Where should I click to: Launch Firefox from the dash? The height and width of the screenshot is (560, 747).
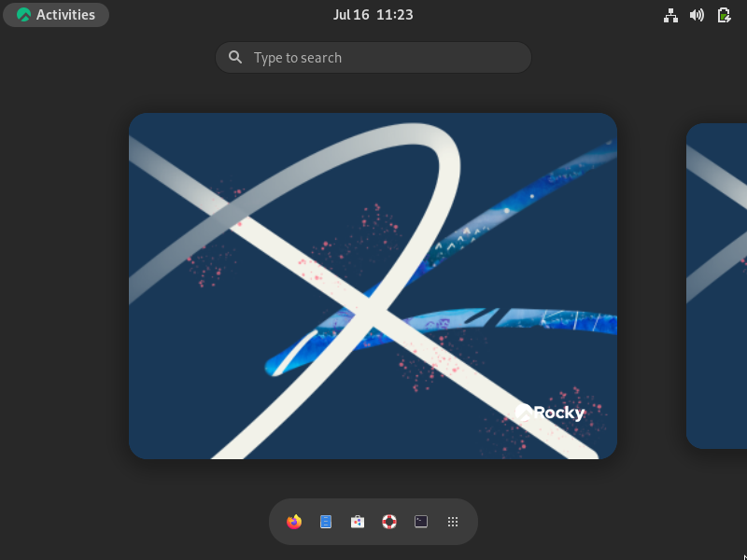pyautogui.click(x=293, y=522)
